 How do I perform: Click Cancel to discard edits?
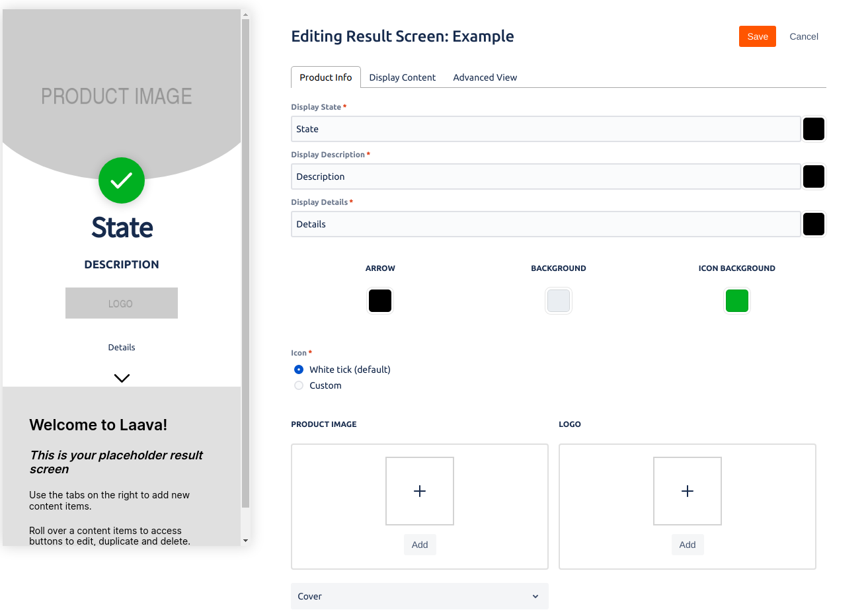click(803, 36)
